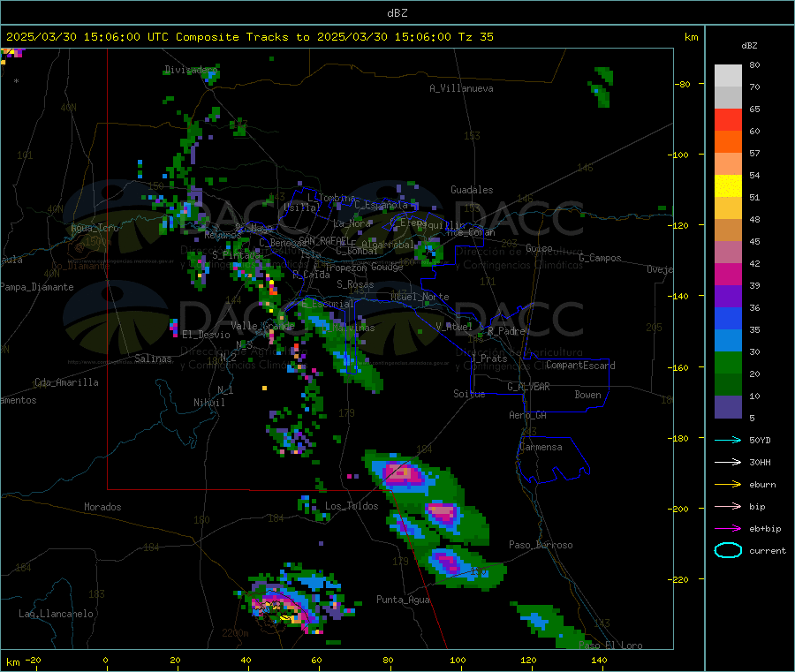
Task: Select the royal blue swatch in dBZ scale
Action: (728, 318)
